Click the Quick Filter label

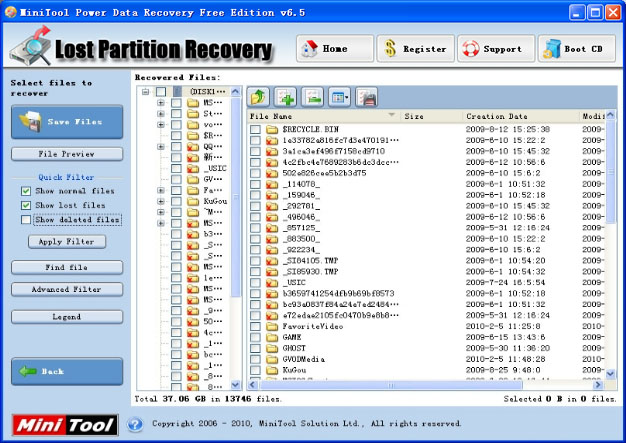pyautogui.click(x=66, y=177)
